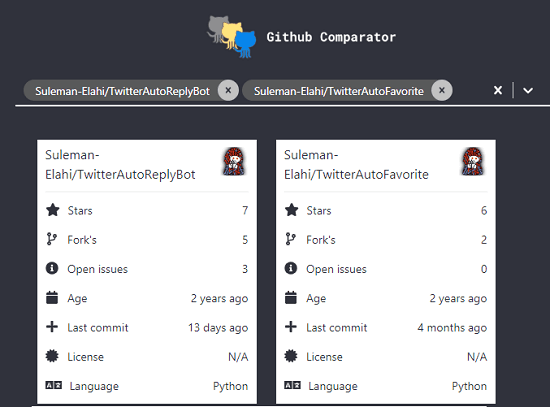
Task: Remove the TwitterAutoReplyBot tag from selection
Action: coord(228,91)
